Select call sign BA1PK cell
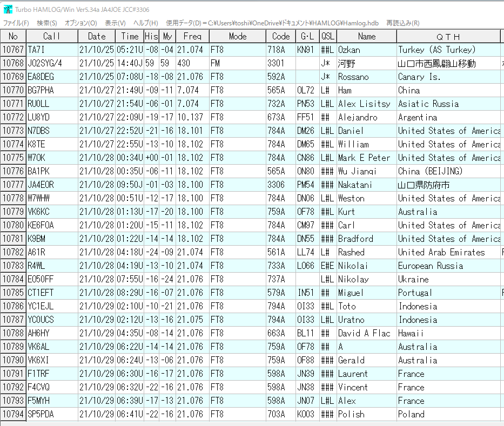Viewport: 504px width, 426px height. tap(52, 171)
